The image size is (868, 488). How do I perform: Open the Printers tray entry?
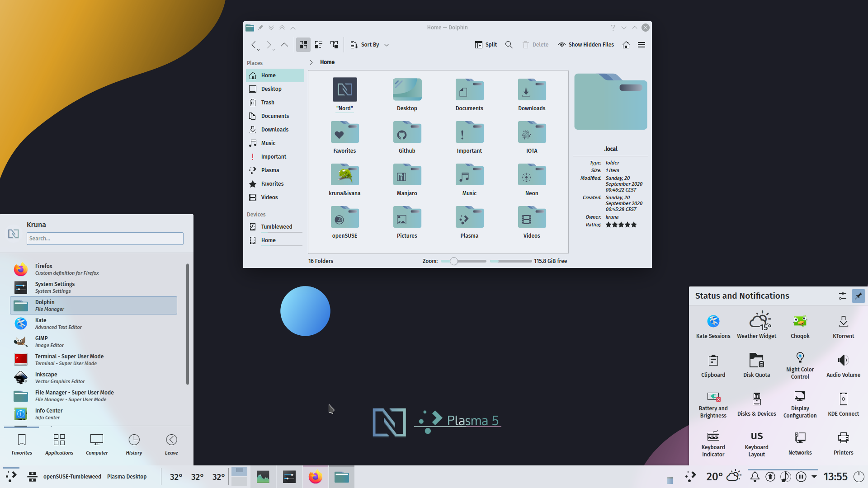coord(844,443)
